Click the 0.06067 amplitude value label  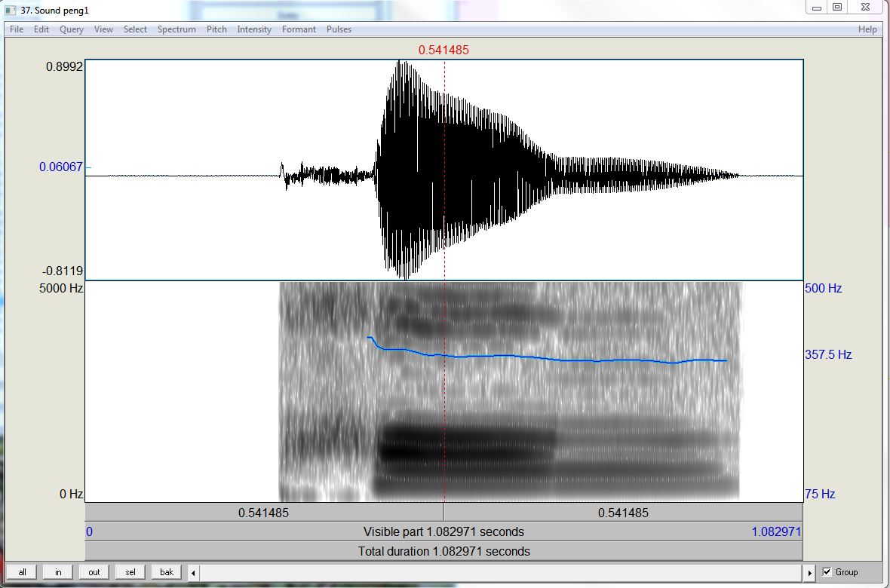(x=61, y=167)
